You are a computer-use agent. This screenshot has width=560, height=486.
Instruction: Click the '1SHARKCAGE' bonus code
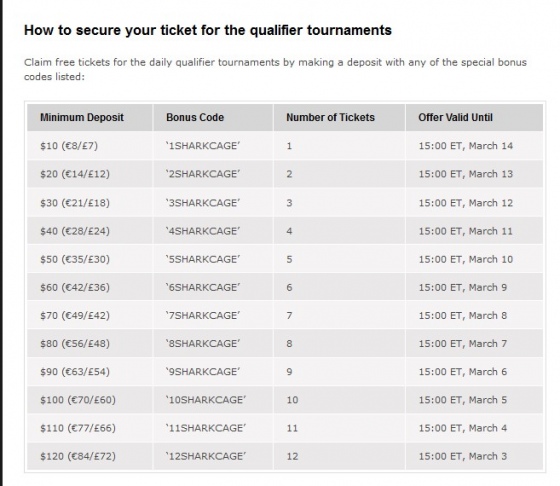[x=203, y=146]
